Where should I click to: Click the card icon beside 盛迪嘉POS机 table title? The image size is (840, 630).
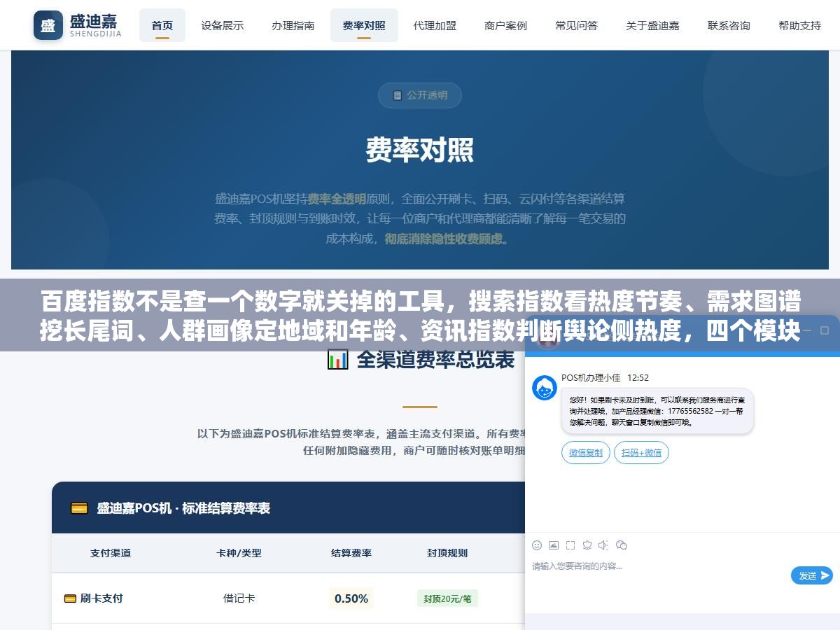click(x=79, y=508)
